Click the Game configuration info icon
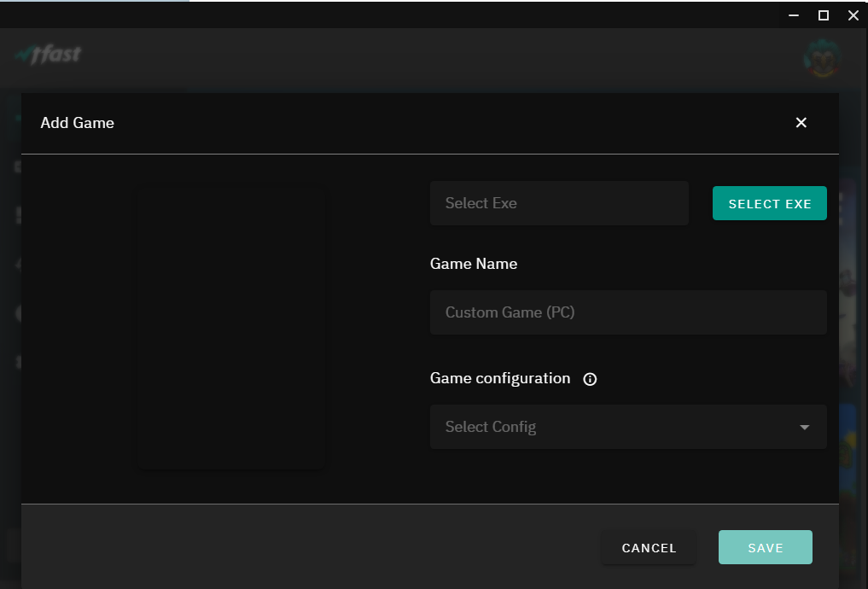This screenshot has height=589, width=868. pyautogui.click(x=590, y=379)
